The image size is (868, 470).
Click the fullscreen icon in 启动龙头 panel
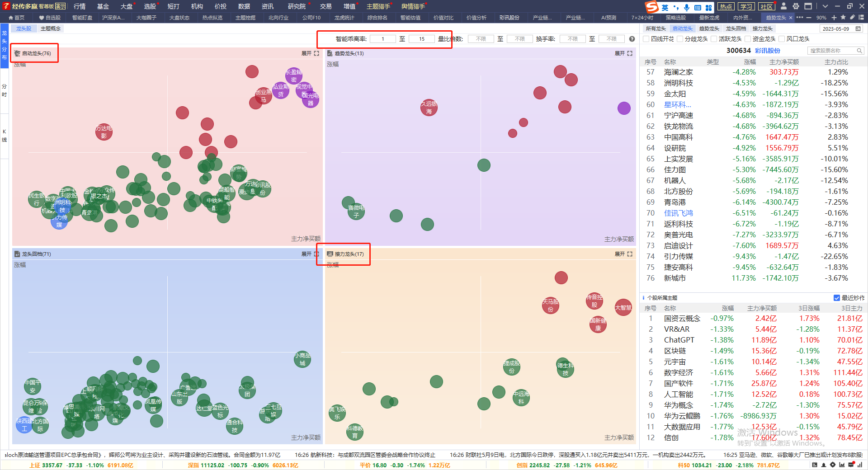coord(316,53)
